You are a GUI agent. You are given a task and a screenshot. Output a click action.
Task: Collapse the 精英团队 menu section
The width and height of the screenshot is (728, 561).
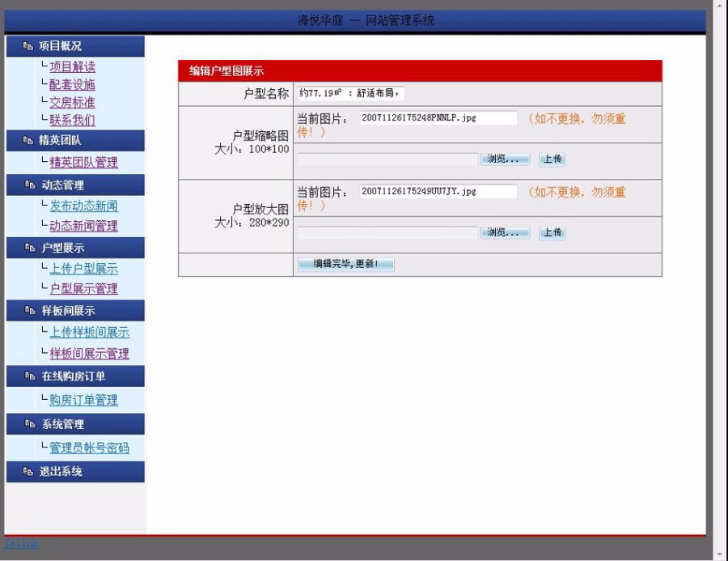pos(75,140)
